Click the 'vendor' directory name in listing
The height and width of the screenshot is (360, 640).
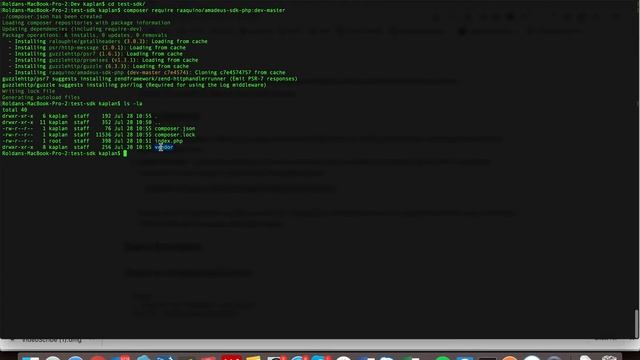(x=164, y=147)
